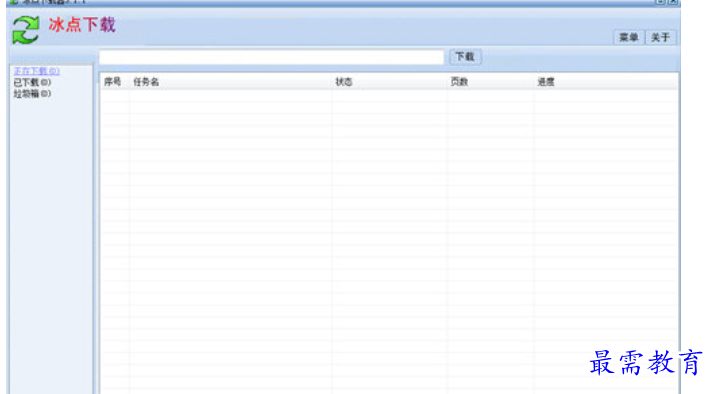Click the 冰点下载 title text
711x394 pixels.
click(x=82, y=25)
